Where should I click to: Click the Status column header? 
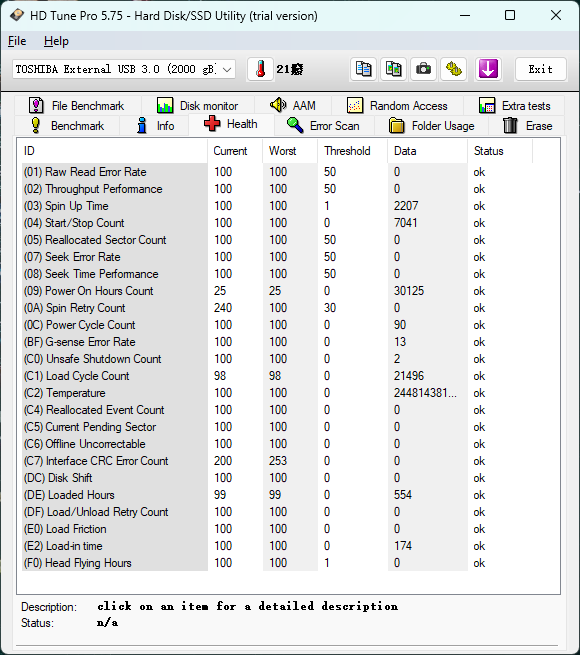coord(500,151)
